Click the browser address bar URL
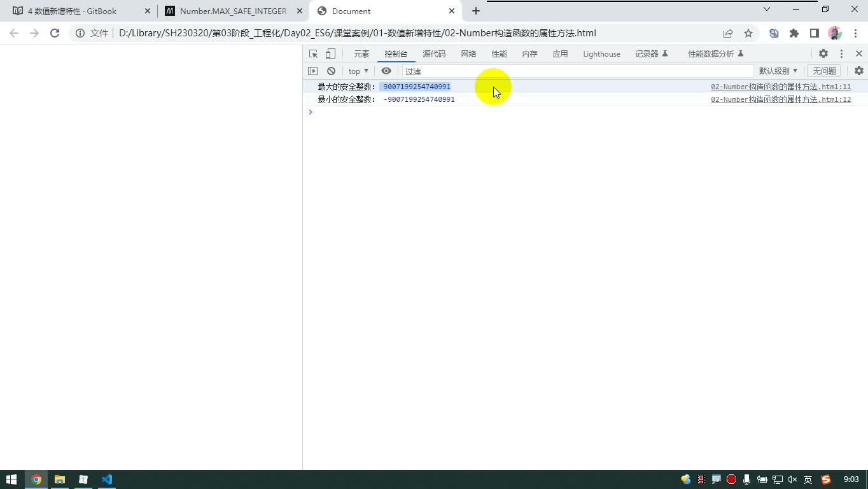This screenshot has height=489, width=868. 358,33
